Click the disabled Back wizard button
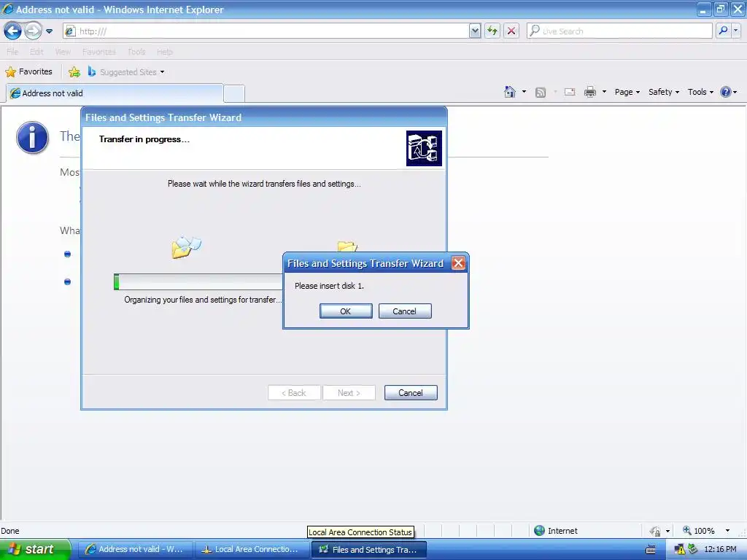 (x=294, y=393)
